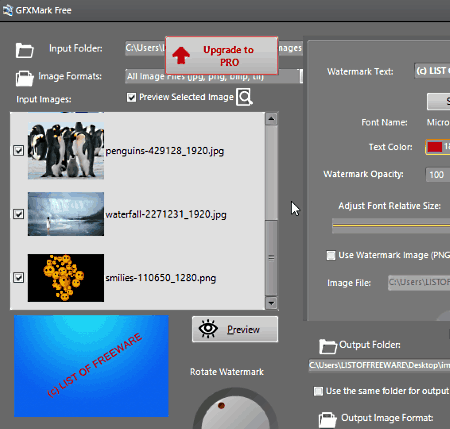
Task: Click the Image Formats folder icon
Action: pyautogui.click(x=24, y=78)
